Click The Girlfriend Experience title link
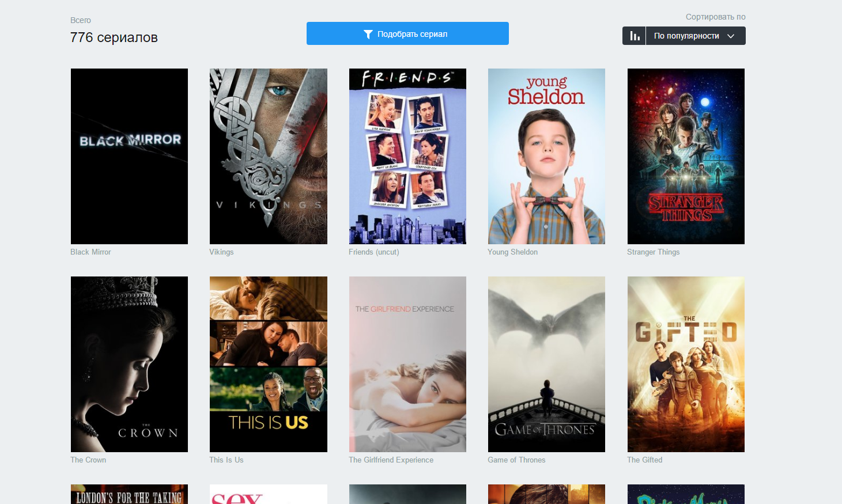Image resolution: width=842 pixels, height=504 pixels. click(391, 460)
